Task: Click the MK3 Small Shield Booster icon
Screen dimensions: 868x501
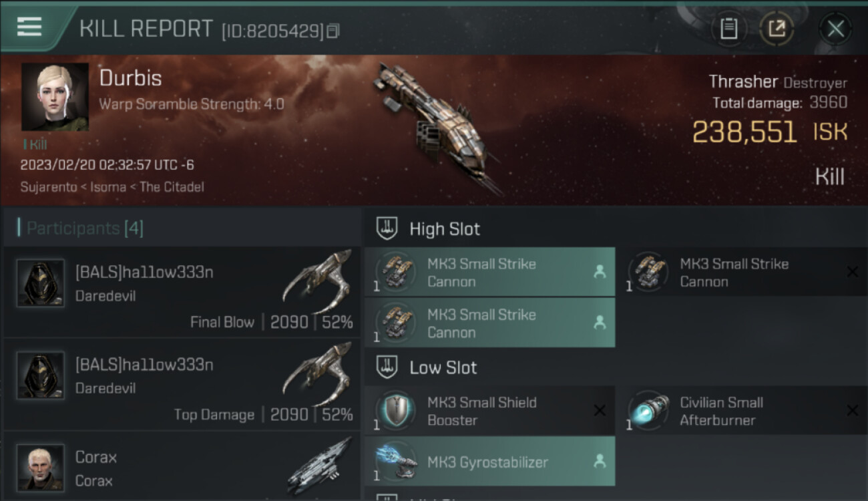Action: click(x=396, y=411)
